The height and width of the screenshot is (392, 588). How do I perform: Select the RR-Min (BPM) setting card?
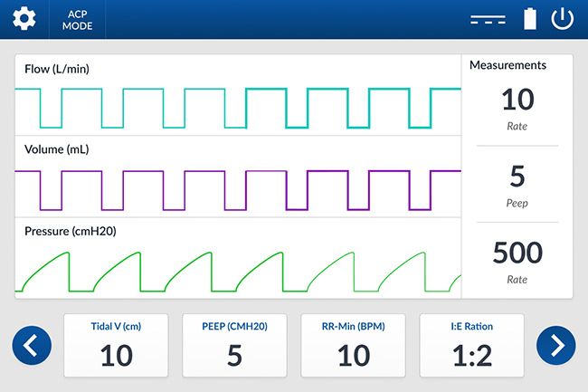pos(353,345)
